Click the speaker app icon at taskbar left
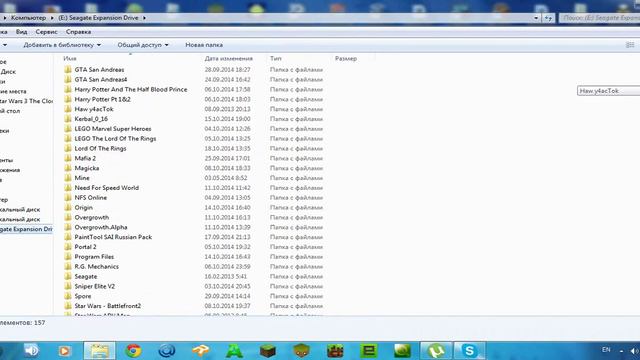640x360 pixels. point(31,351)
